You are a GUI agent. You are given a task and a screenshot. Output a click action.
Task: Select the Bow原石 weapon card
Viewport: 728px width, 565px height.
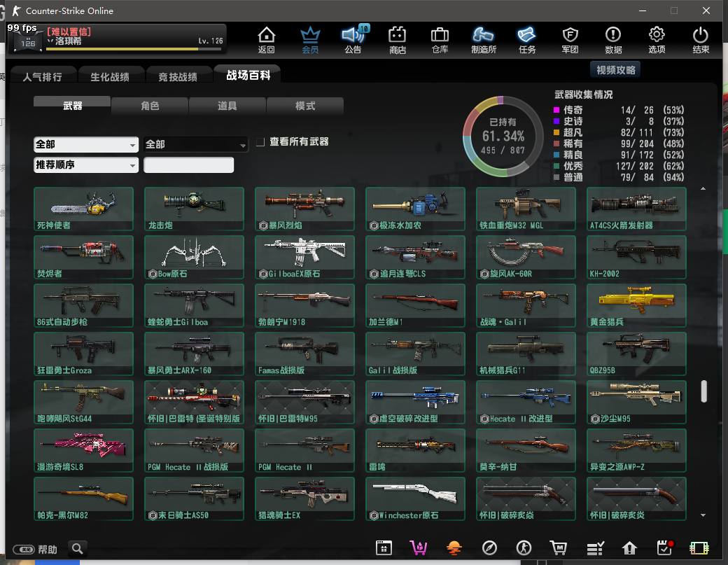194,257
